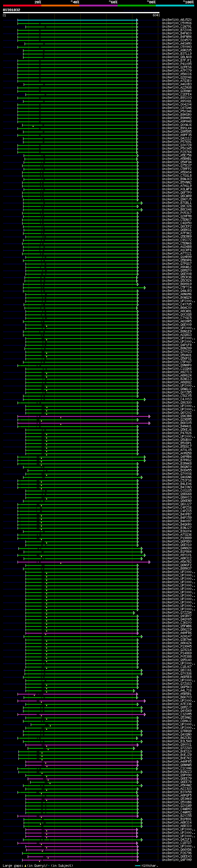Click label UniRef100_Q8LNX8
This screenshot has width=197, height=868.
[x=177, y=57]
